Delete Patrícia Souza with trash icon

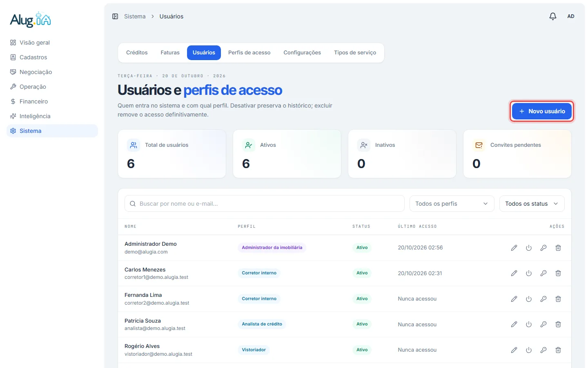tap(558, 324)
